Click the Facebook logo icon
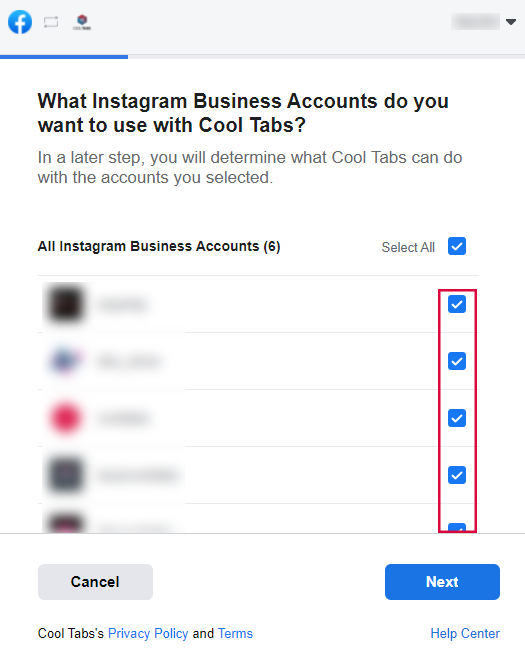Screen dimensions: 525x655 tap(20, 22)
